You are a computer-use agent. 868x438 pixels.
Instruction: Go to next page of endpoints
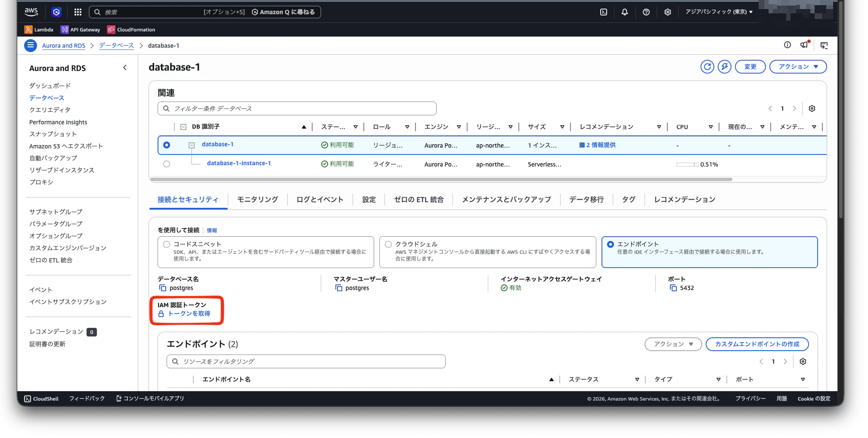tap(785, 361)
